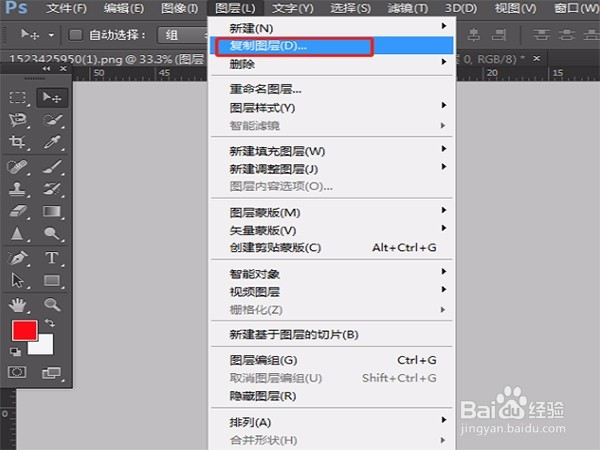Select the Type tool
The width and height of the screenshot is (600, 450).
point(52,258)
